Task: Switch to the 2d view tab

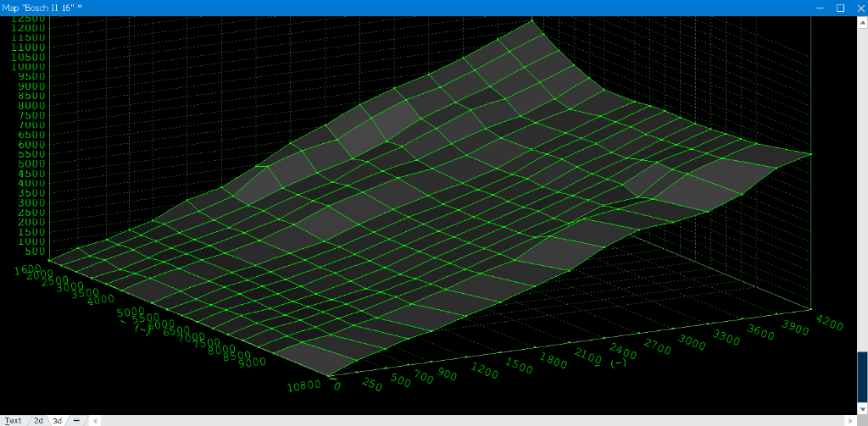Action: 39,420
